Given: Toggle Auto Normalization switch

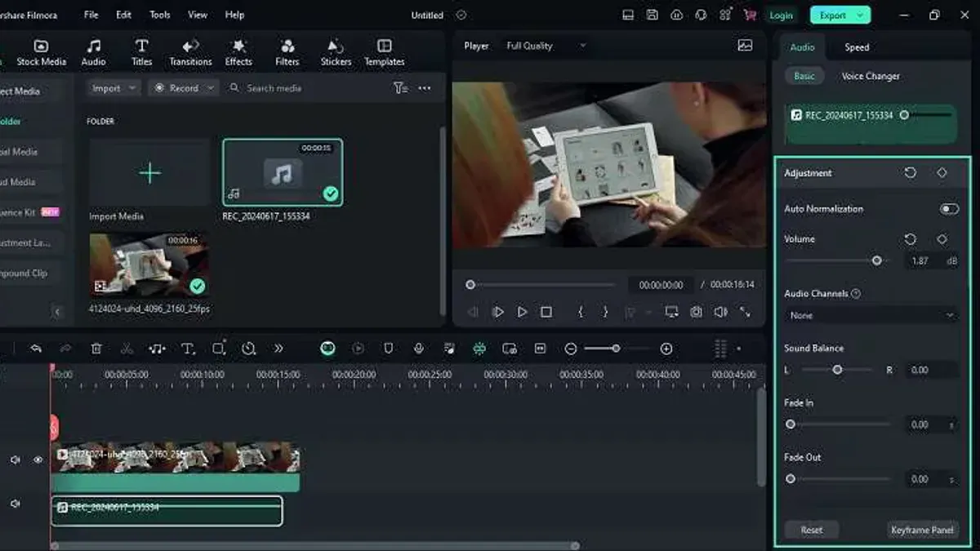Looking at the screenshot, I should click(x=949, y=209).
